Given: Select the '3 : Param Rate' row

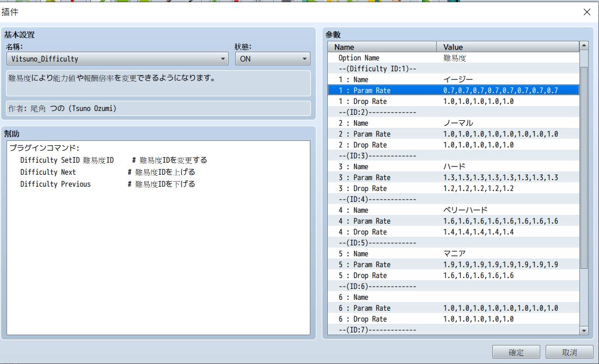Looking at the screenshot, I should tap(454, 177).
